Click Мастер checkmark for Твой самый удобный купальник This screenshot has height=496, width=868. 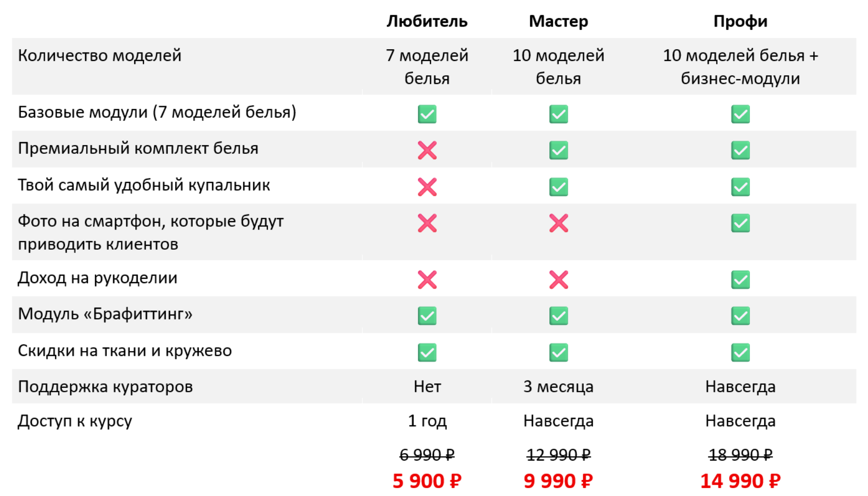pyautogui.click(x=558, y=187)
